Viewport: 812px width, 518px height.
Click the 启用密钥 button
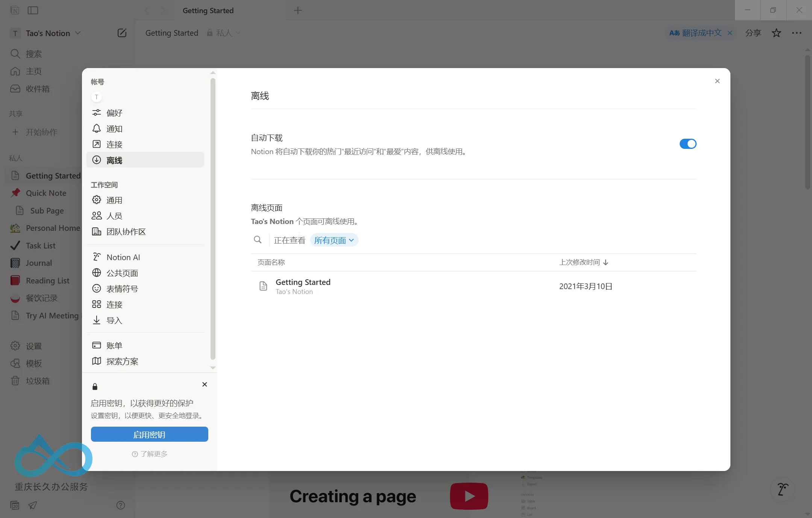pos(149,435)
